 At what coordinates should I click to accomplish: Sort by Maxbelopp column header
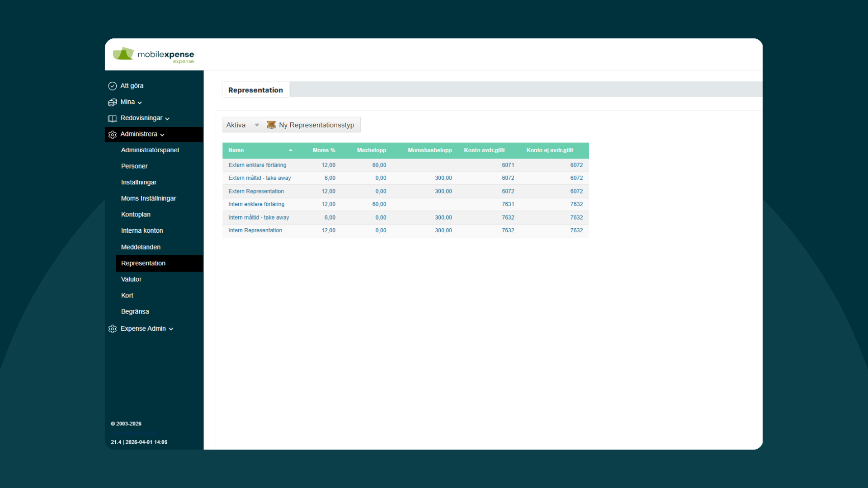pos(371,150)
